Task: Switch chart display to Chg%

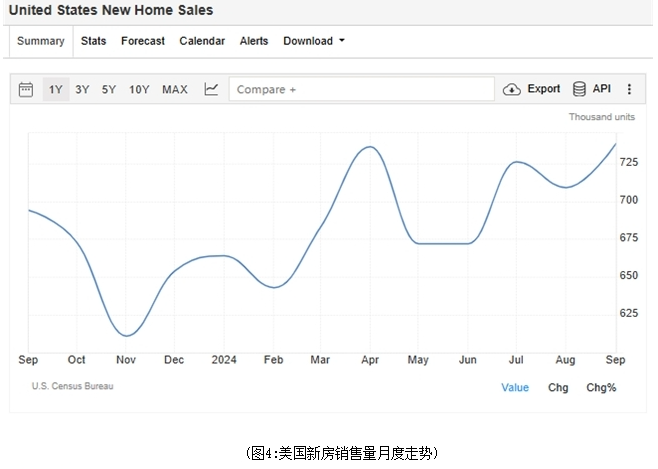Action: 601,388
